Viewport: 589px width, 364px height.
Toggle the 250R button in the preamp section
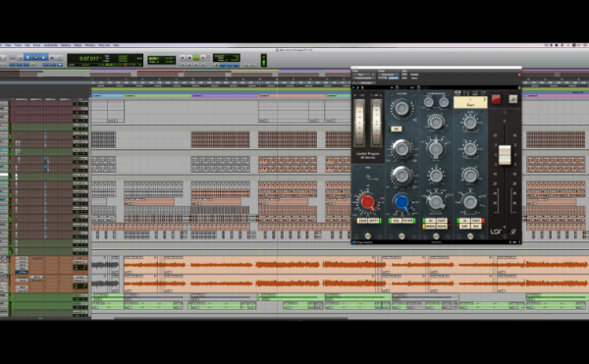(362, 221)
